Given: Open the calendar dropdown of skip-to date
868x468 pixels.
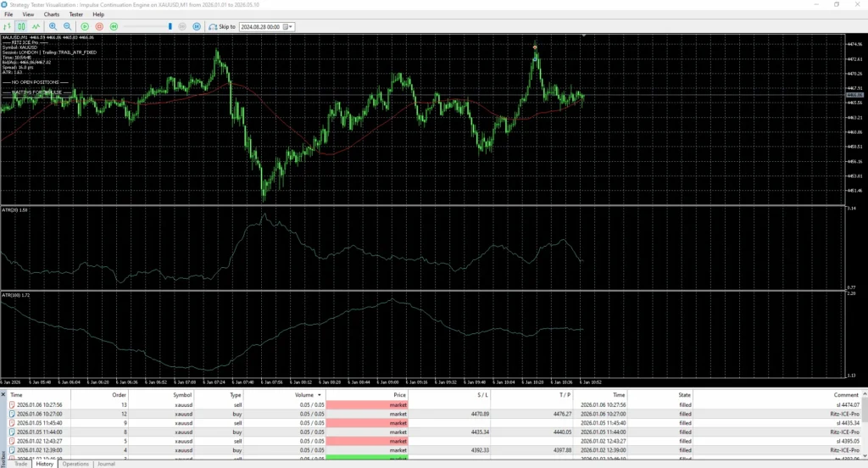Looking at the screenshot, I should point(288,26).
